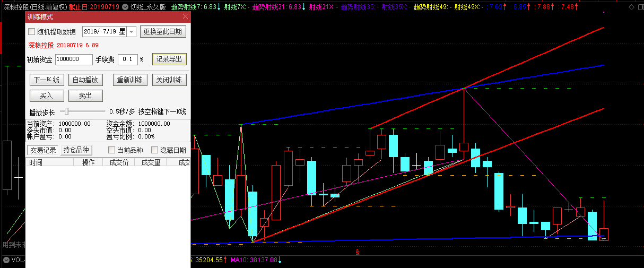Click the diamond icon at top right

pyautogui.click(x=631, y=7)
